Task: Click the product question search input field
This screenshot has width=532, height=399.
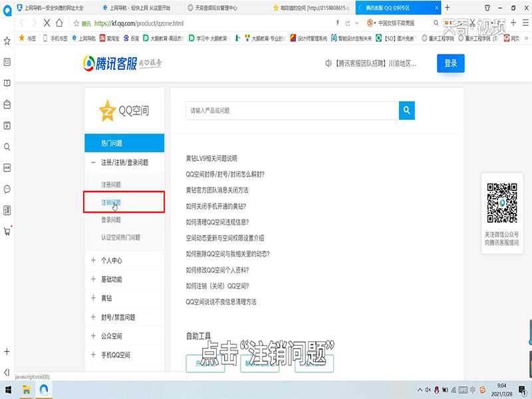Action: [286, 109]
